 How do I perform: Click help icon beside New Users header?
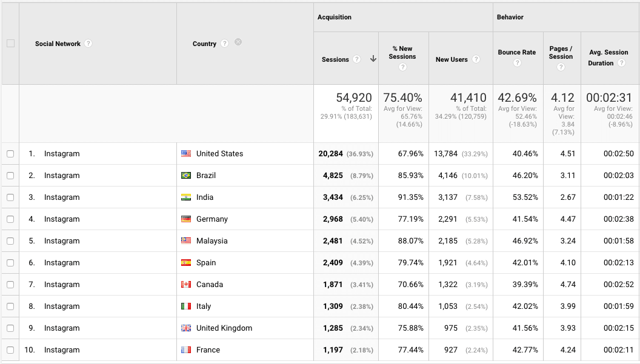tap(476, 59)
